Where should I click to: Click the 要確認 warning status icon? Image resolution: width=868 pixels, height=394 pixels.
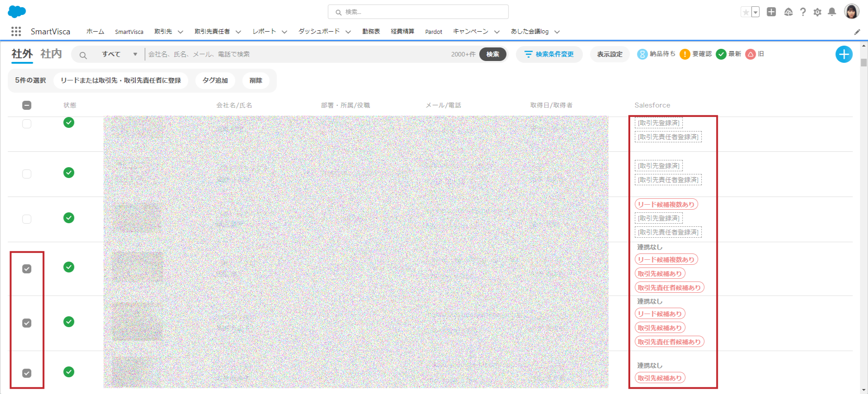point(685,54)
